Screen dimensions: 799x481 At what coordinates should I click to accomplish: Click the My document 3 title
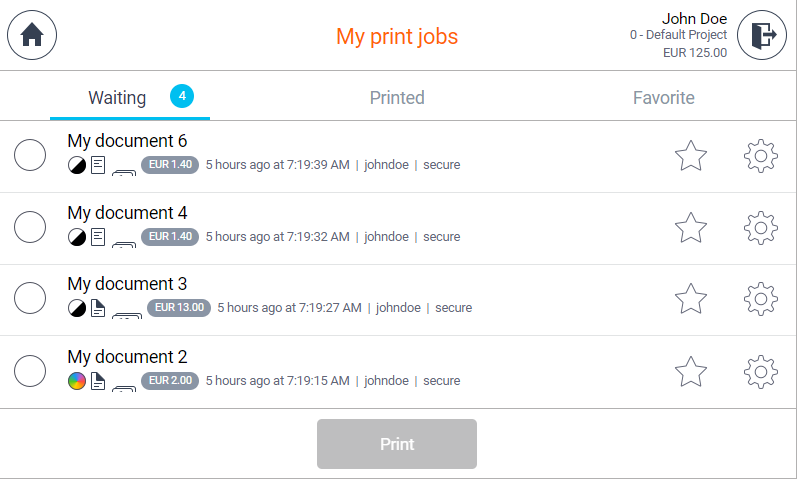point(127,285)
